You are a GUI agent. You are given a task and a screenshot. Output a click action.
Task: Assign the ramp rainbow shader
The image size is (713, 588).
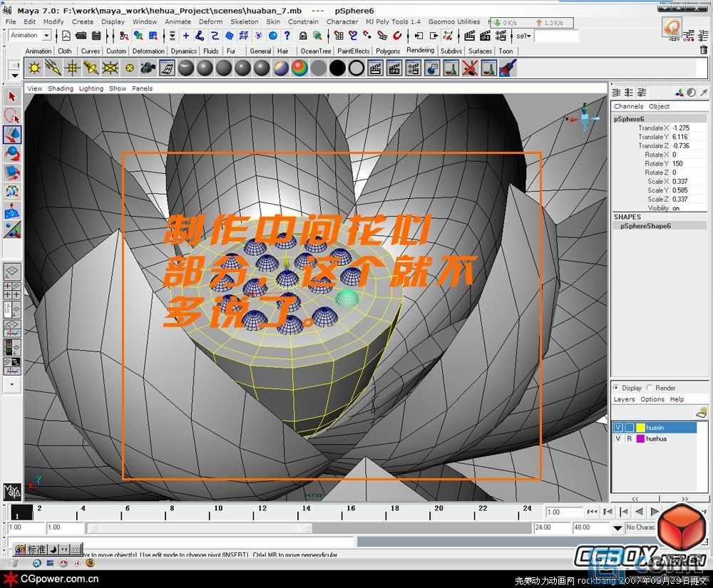(299, 68)
